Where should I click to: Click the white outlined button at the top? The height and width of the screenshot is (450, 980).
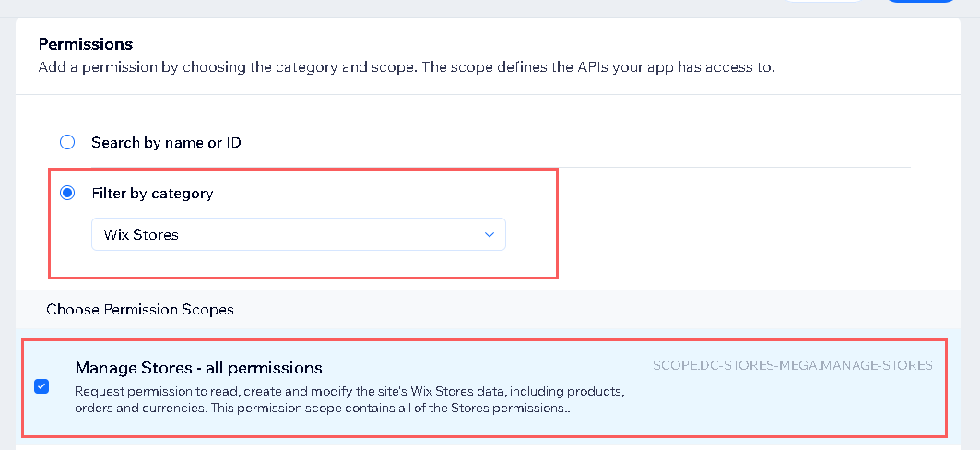coord(824,3)
